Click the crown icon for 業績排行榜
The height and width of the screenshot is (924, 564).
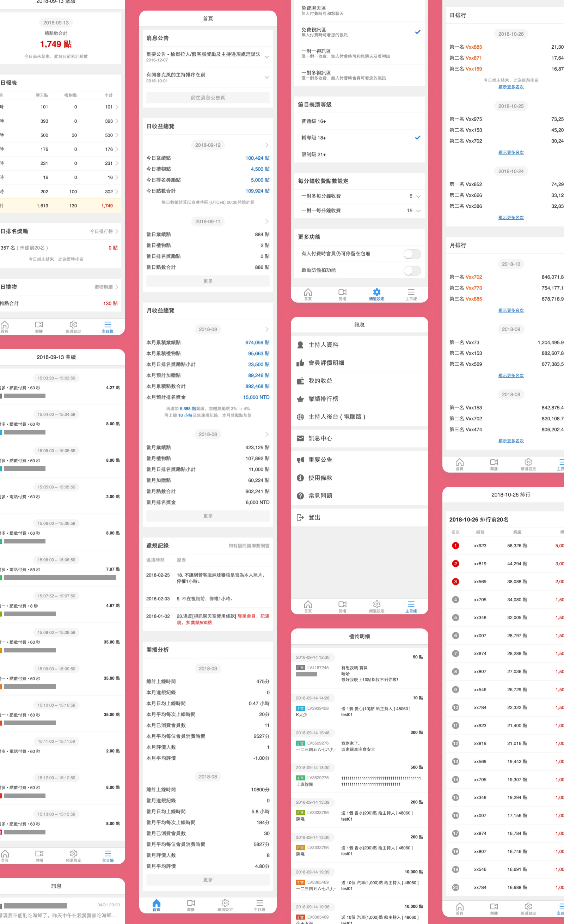tap(300, 399)
